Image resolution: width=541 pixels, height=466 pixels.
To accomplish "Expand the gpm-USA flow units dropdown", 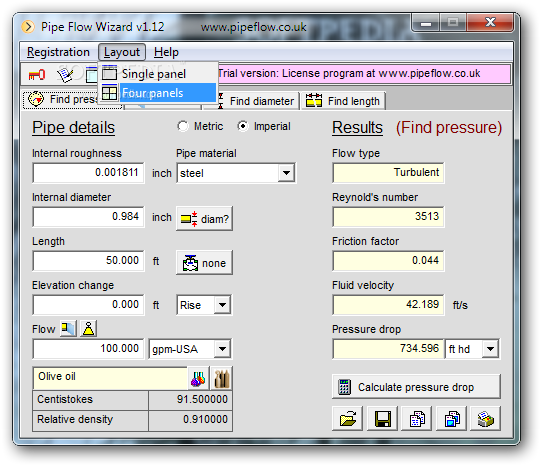I will pos(222,349).
